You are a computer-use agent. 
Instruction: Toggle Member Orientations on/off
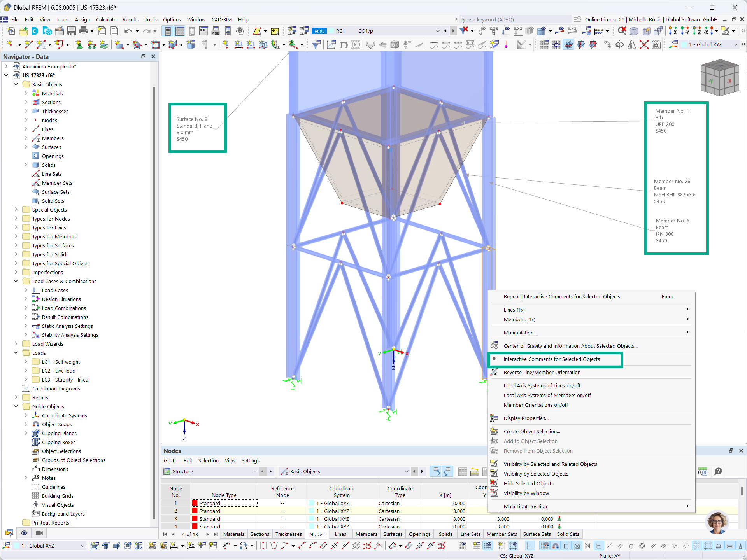coord(535,405)
